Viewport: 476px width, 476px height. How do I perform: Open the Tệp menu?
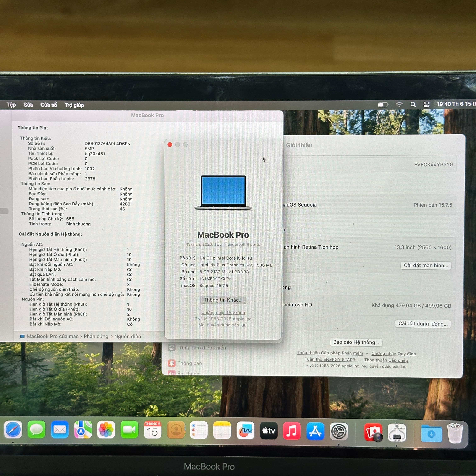[11, 105]
